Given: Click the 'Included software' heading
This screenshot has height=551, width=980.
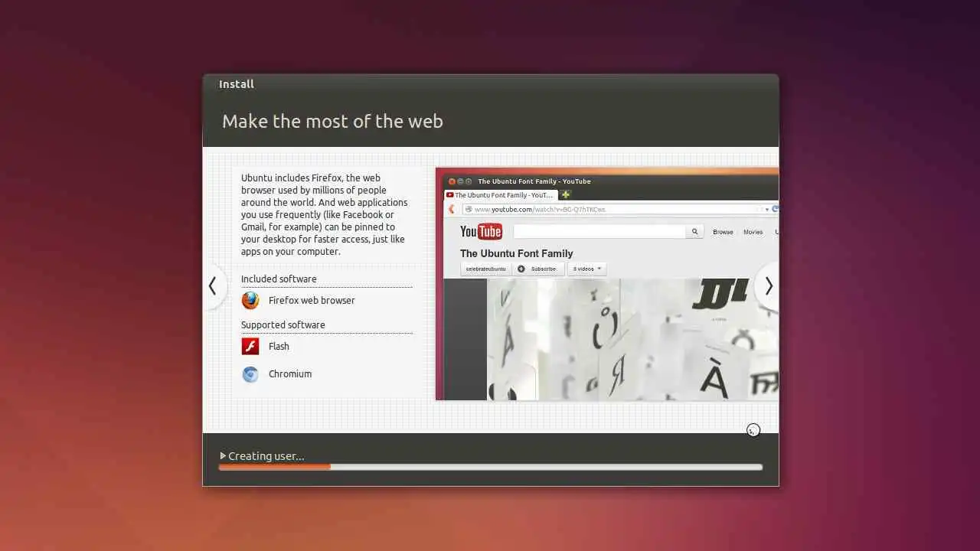Looking at the screenshot, I should click(x=279, y=279).
